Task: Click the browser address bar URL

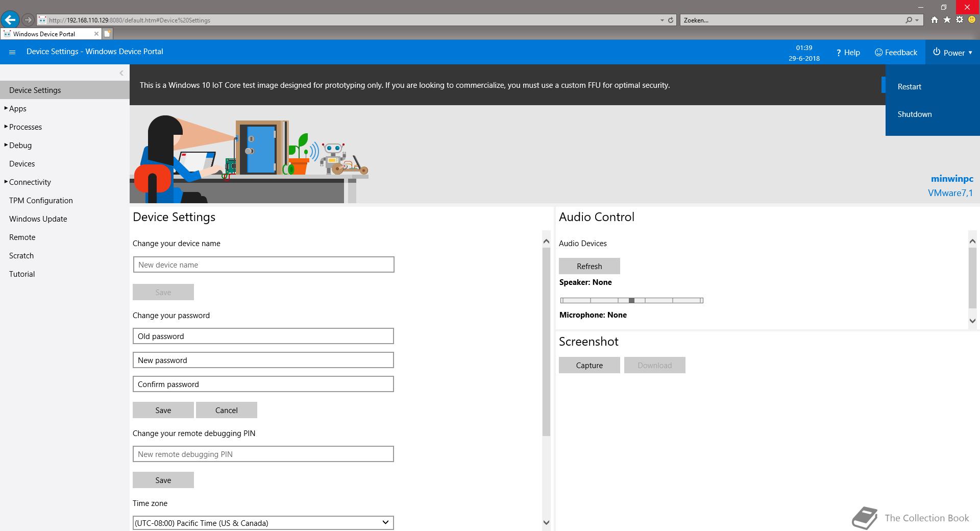Action: (130, 20)
